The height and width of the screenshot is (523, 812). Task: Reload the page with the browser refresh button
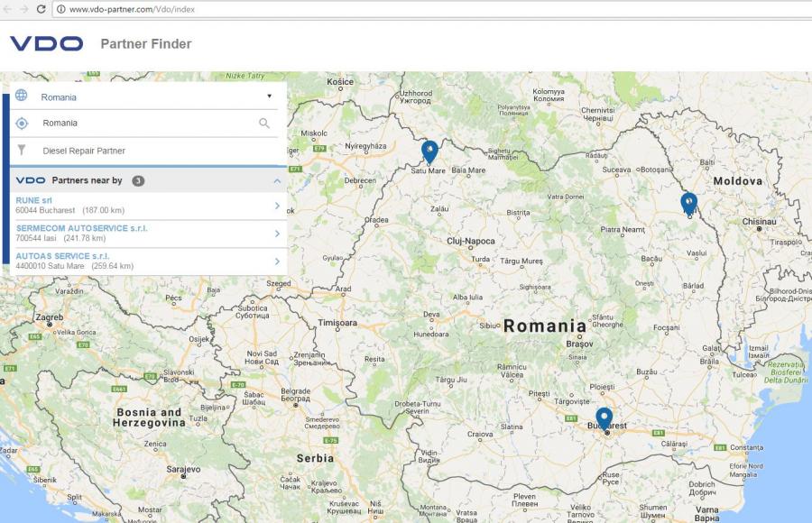(x=42, y=8)
